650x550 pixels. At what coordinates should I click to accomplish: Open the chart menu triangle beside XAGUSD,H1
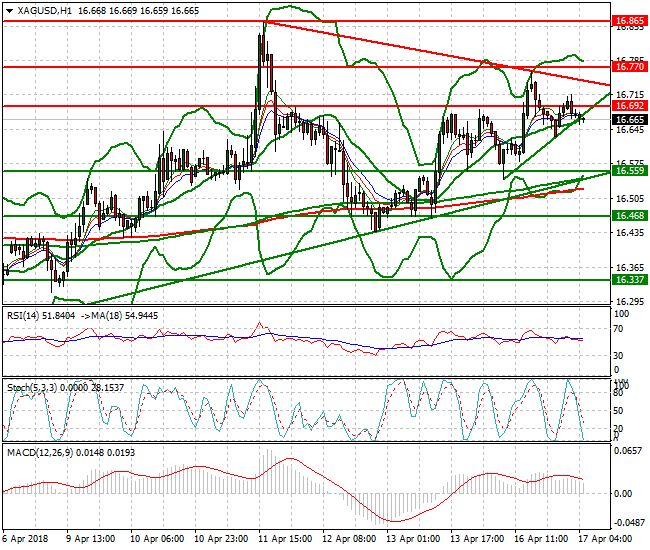point(10,11)
